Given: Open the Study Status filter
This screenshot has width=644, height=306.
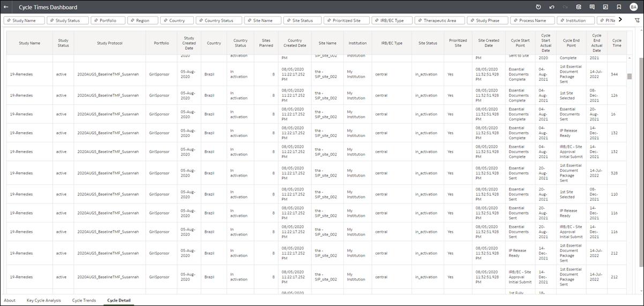Looking at the screenshot, I should pyautogui.click(x=68, y=20).
